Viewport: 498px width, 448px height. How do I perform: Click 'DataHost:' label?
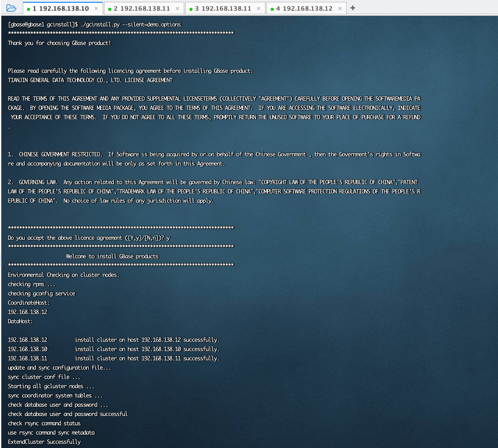click(20, 321)
